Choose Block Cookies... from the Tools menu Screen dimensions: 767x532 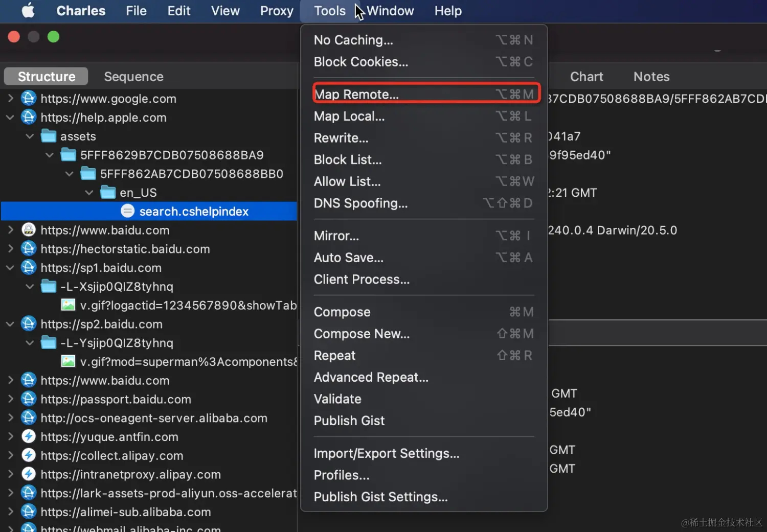(424, 62)
